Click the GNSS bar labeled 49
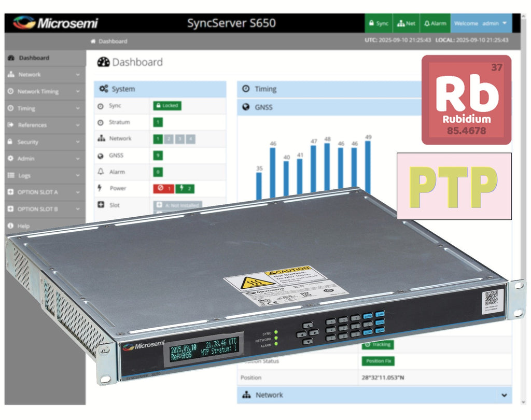Image resolution: width=531 pixels, height=420 pixels. 368,167
